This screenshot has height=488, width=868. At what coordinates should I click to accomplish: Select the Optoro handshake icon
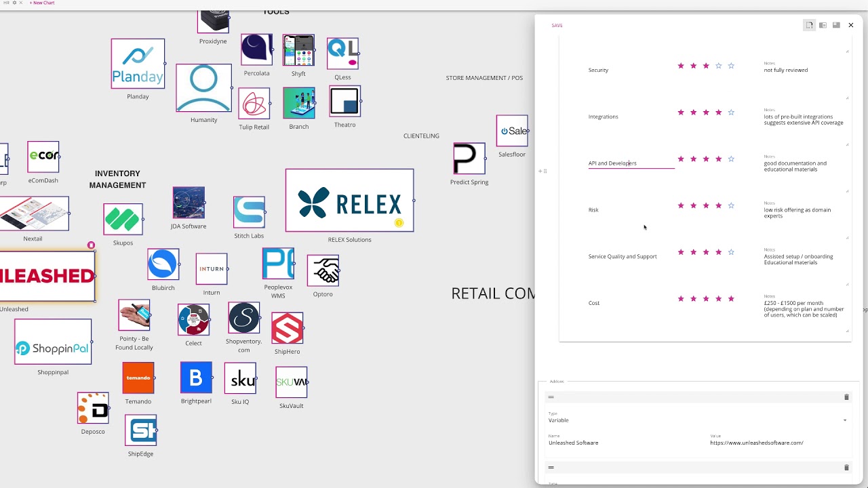tap(323, 271)
